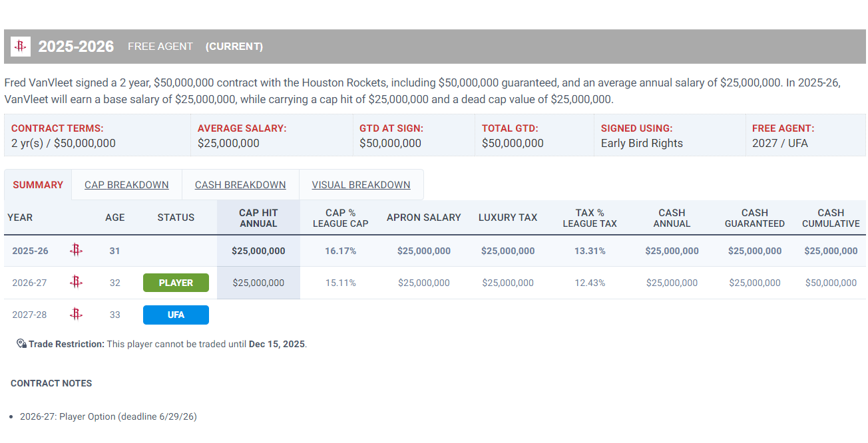The image size is (868, 443).
Task: Click the SIGNED USING label
Action: [x=637, y=128]
